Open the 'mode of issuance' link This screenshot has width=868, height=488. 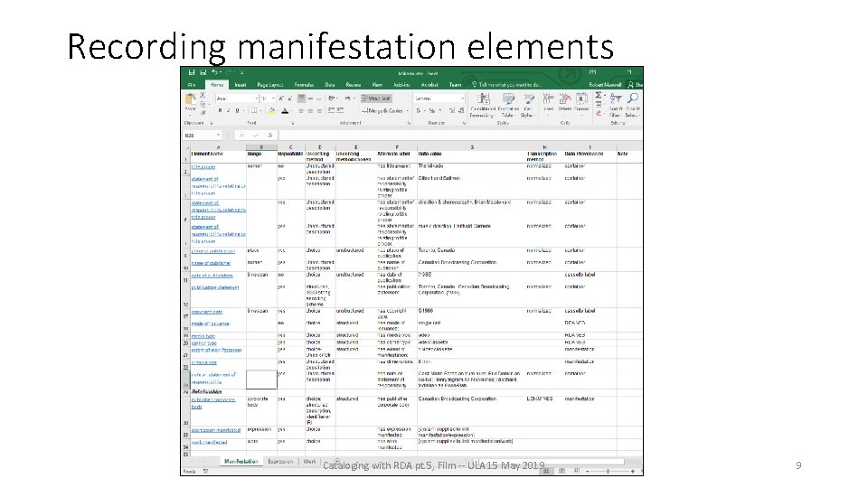pos(211,324)
